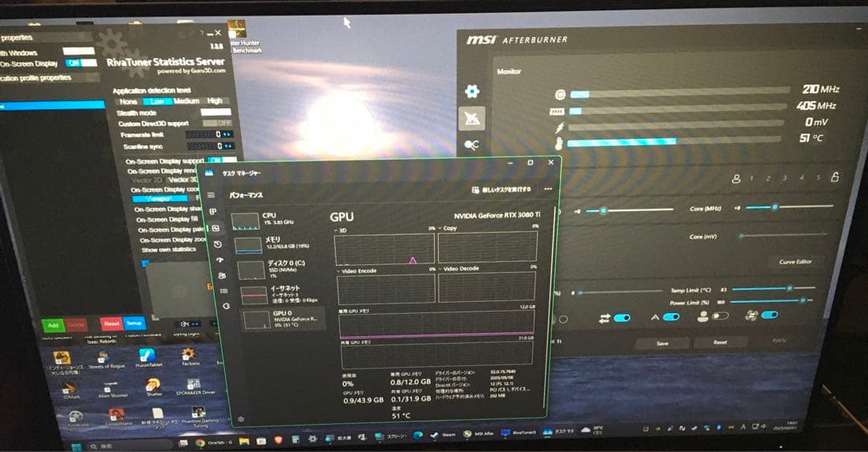This screenshot has width=868, height=452.
Task: Open Task Manager more options ellipsis
Action: tap(547, 189)
